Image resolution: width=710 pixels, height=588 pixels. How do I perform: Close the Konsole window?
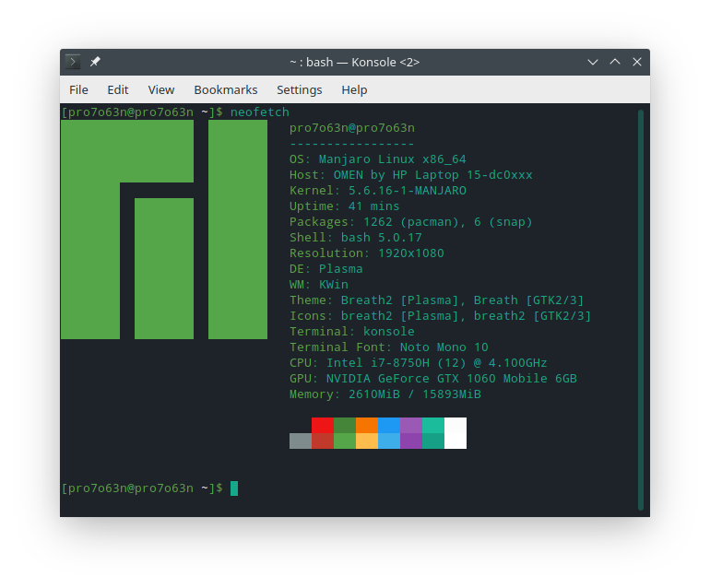pos(637,62)
